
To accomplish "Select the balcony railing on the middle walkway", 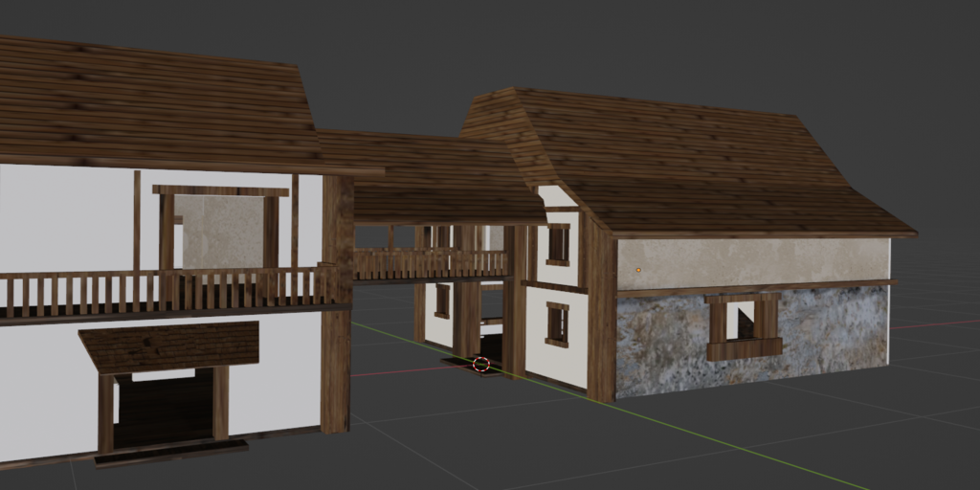I will coord(430,263).
